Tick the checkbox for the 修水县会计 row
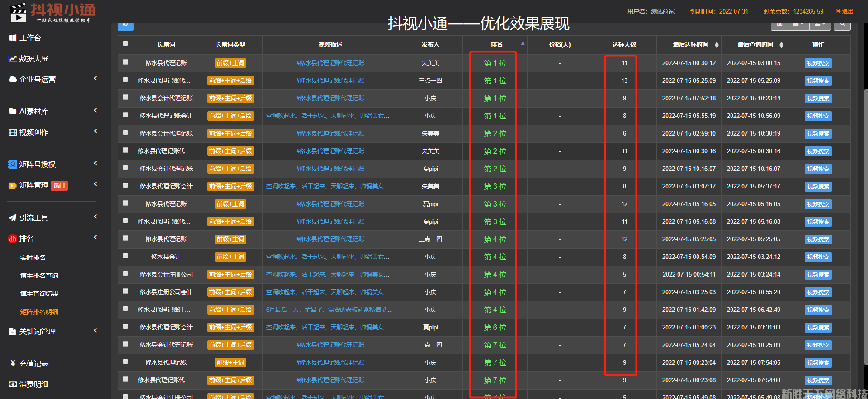The width and height of the screenshot is (868, 399). click(126, 256)
